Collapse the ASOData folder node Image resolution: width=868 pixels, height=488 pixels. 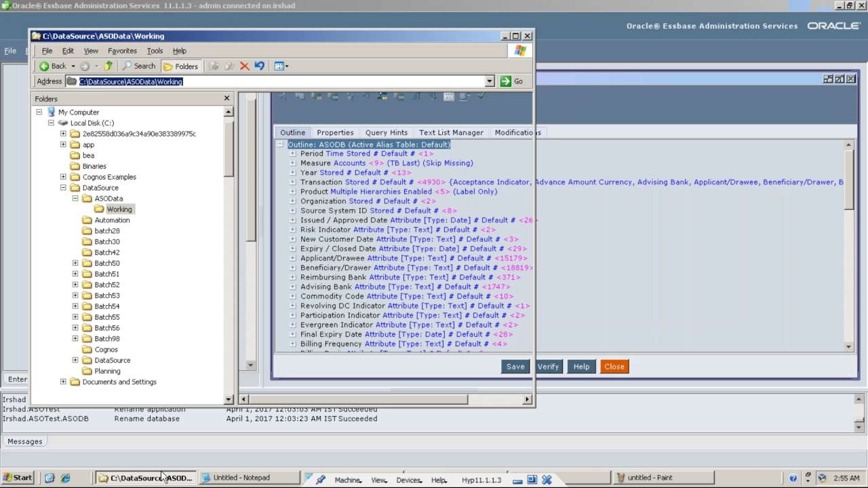[x=75, y=199]
